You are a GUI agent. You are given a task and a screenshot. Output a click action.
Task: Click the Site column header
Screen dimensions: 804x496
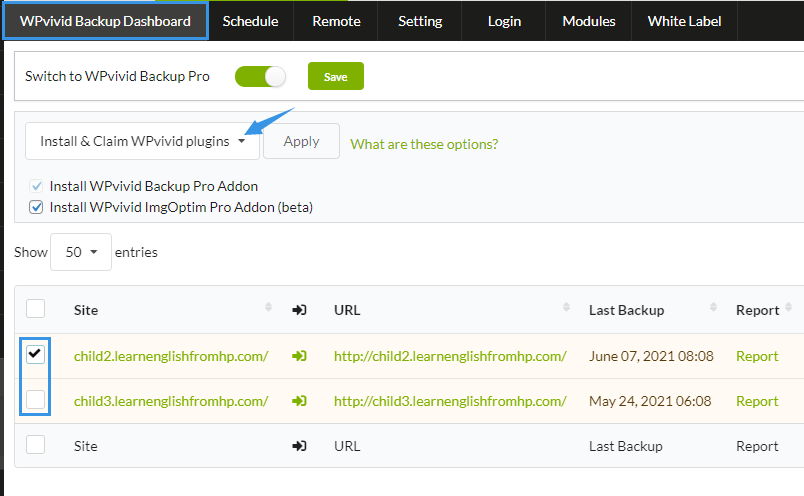(x=86, y=310)
